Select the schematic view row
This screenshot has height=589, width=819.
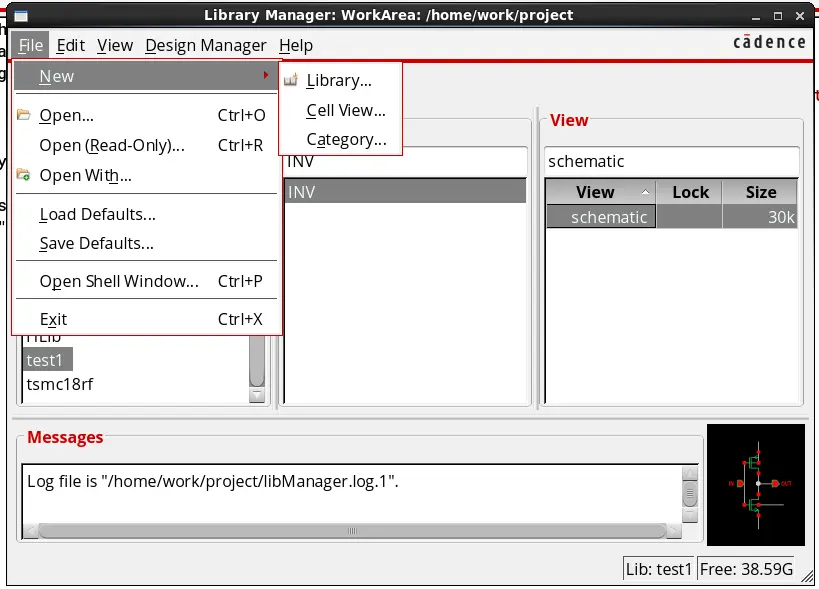coord(672,217)
